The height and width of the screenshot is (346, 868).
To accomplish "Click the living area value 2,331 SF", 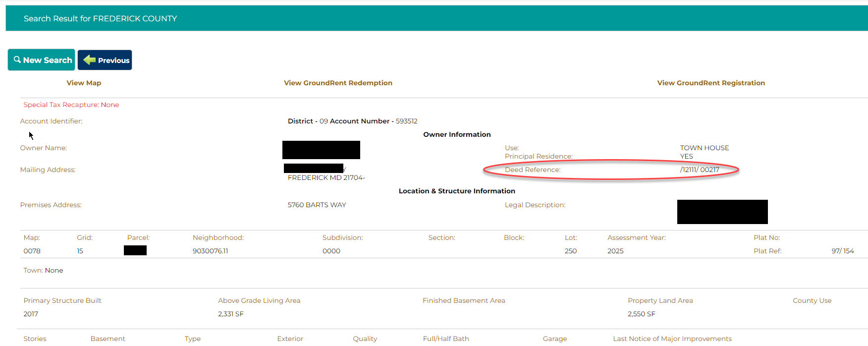I will [231, 314].
